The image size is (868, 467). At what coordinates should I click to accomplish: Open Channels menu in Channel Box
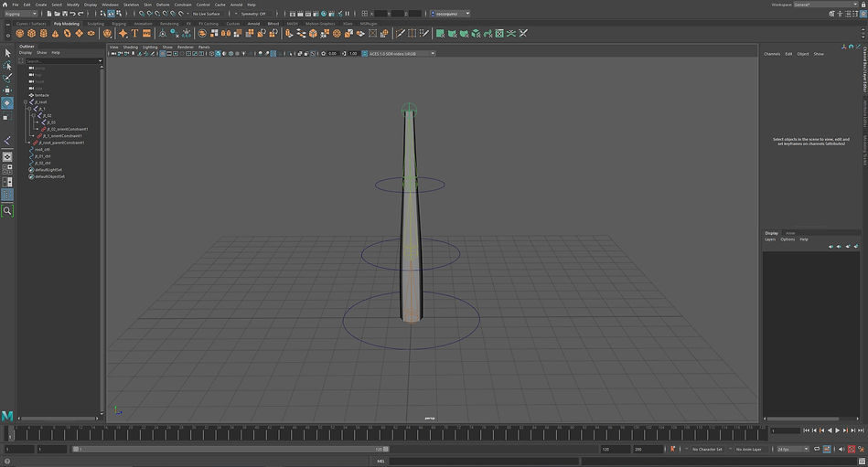click(x=772, y=54)
